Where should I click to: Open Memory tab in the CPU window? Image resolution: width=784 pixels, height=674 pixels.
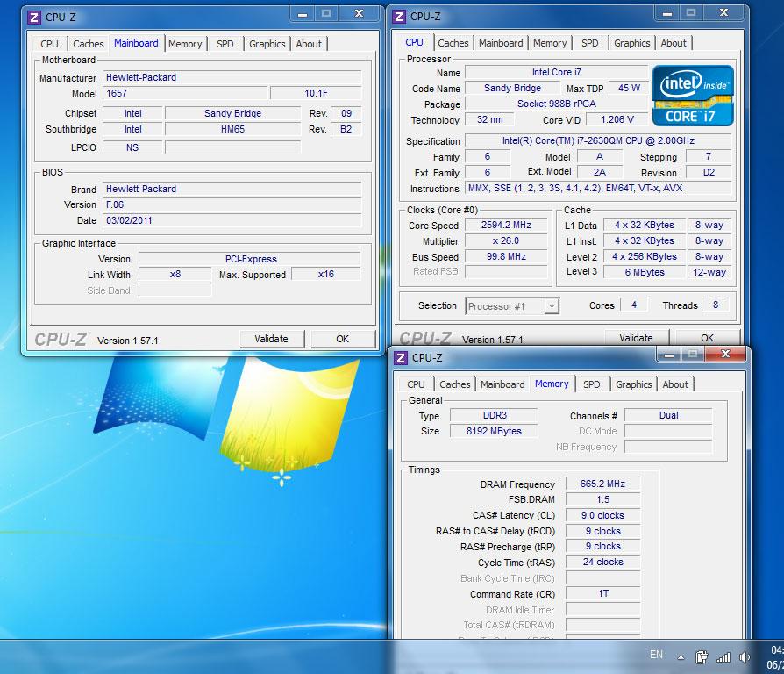coord(550,43)
